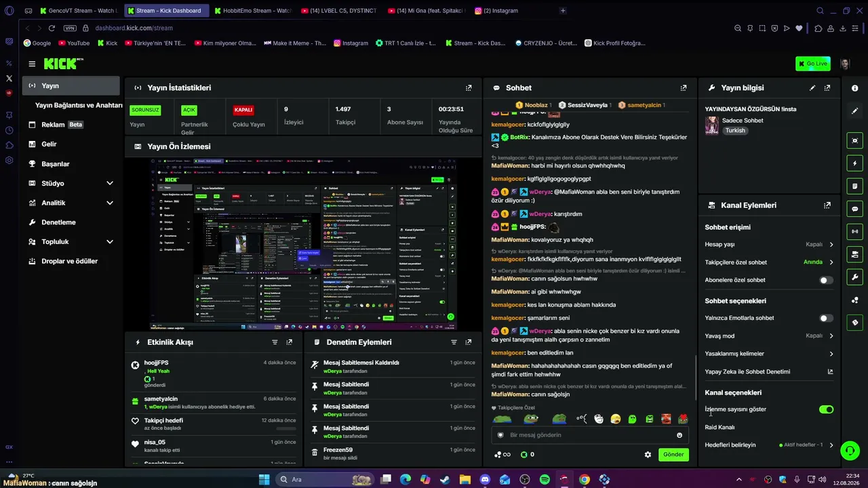
Task: Click the Turkish language tag
Action: tap(735, 131)
